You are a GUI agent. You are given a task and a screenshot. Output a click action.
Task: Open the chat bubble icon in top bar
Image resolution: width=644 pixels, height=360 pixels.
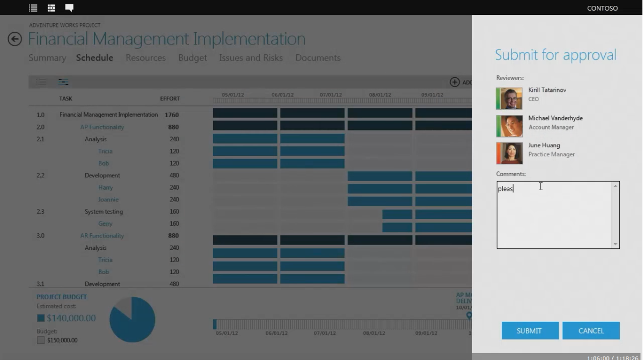coord(69,8)
